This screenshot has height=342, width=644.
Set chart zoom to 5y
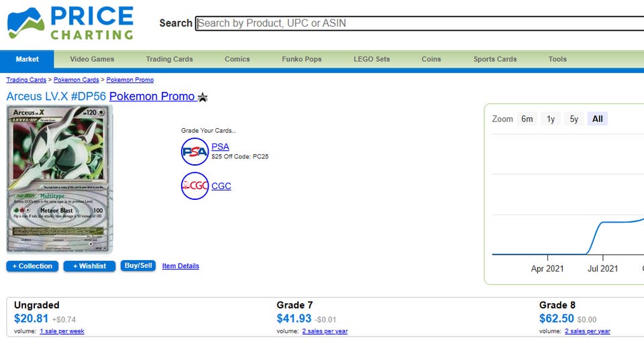coord(574,119)
